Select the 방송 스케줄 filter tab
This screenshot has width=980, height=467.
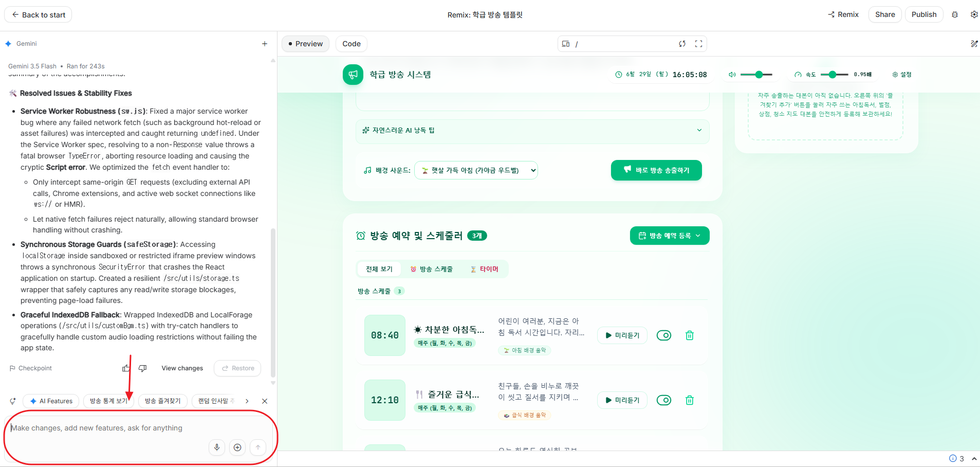coord(432,269)
